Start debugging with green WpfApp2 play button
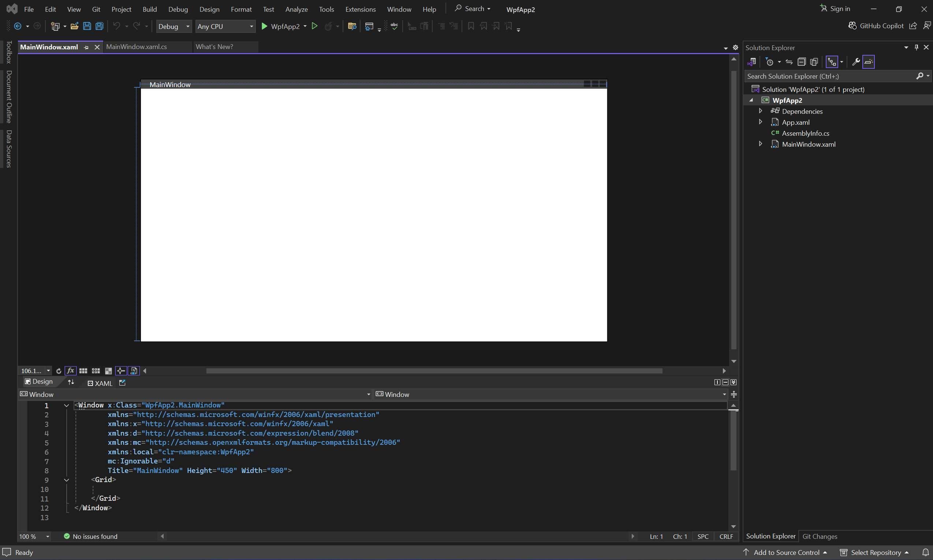 [280, 26]
